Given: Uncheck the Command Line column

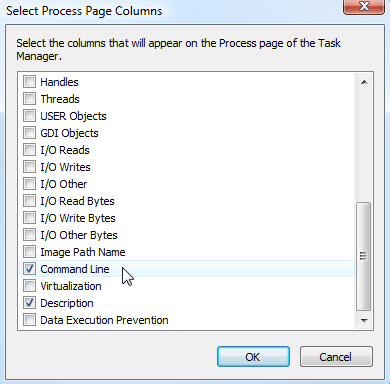Looking at the screenshot, I should click(x=29, y=269).
